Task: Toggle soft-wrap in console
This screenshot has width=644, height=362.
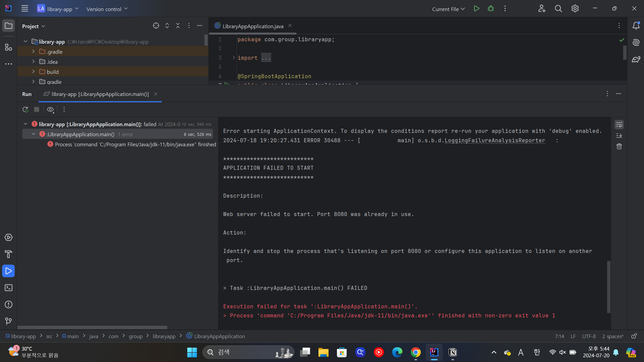Action: 619,125
